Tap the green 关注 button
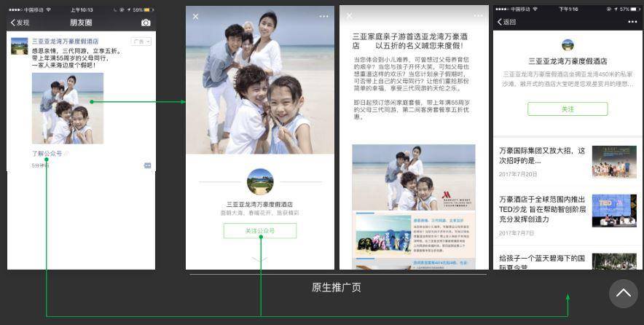Viewport: 644px width, 325px height. click(x=568, y=109)
